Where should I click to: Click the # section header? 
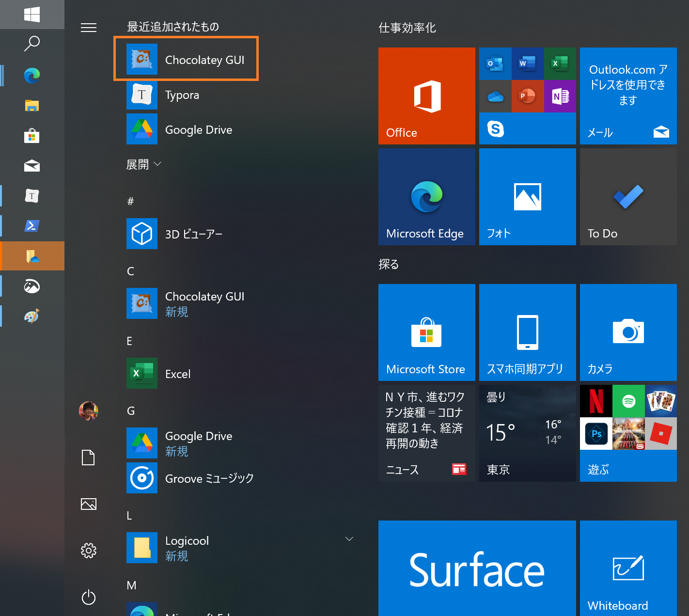pos(130,201)
